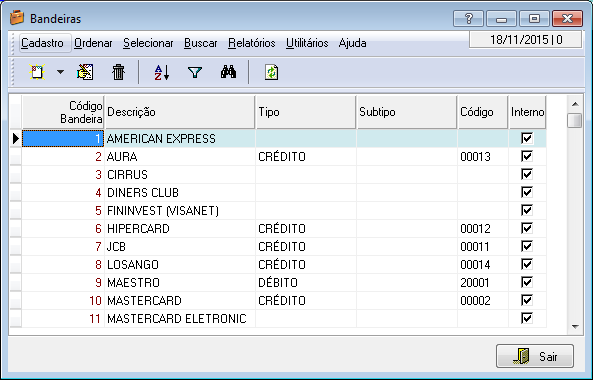This screenshot has width=593, height=380.
Task: Open the Selecionar menu
Action: pyautogui.click(x=148, y=43)
